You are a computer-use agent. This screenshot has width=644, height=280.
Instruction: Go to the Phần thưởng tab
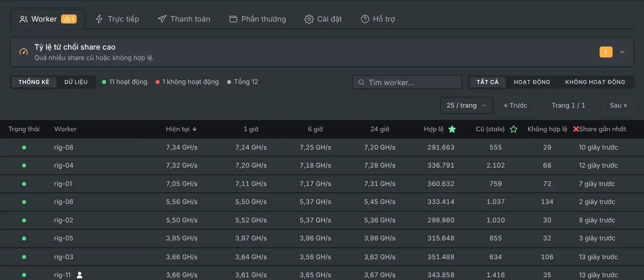pyautogui.click(x=258, y=19)
